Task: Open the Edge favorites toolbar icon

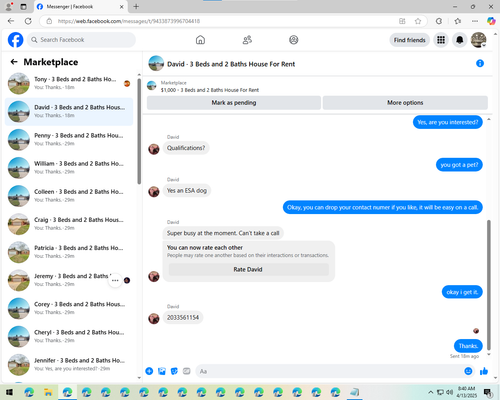Action: pos(458,21)
